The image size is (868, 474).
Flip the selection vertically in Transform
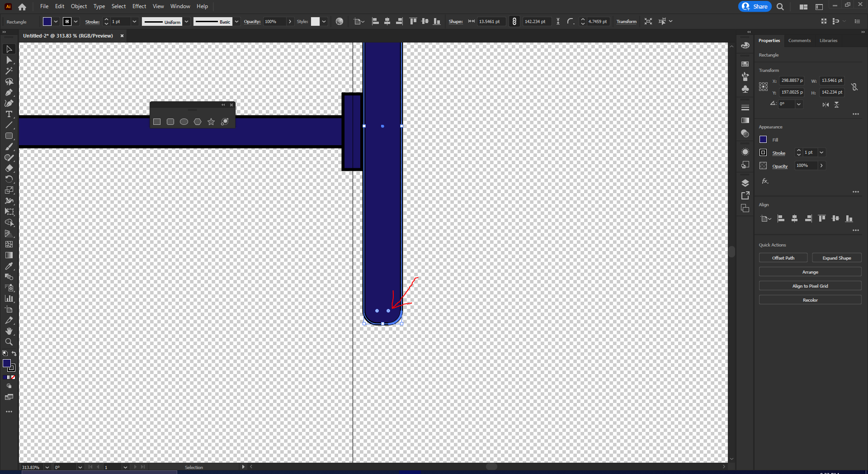[x=837, y=104]
